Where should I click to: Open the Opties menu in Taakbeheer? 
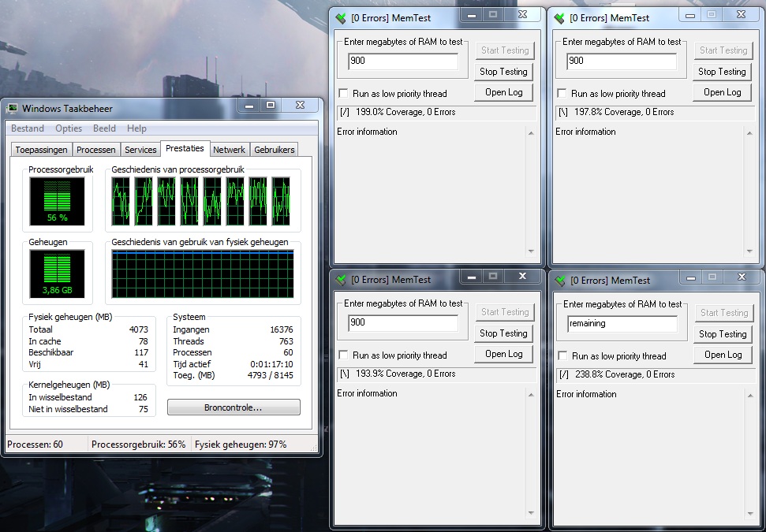pyautogui.click(x=69, y=128)
